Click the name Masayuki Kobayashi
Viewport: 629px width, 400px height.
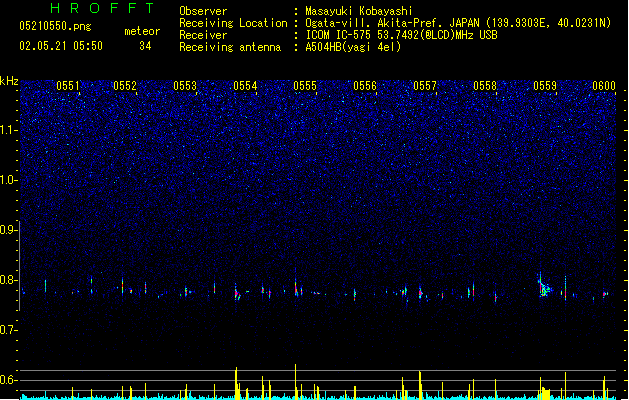359,11
